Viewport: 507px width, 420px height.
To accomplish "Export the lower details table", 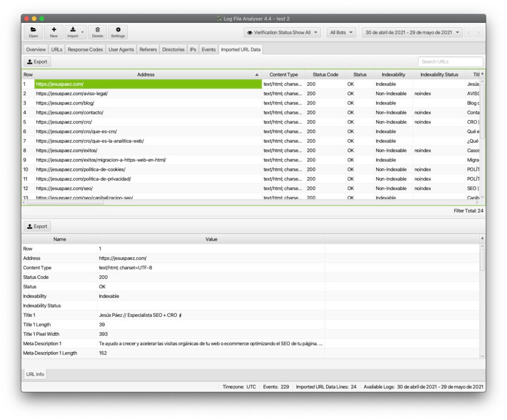I will 37,226.
